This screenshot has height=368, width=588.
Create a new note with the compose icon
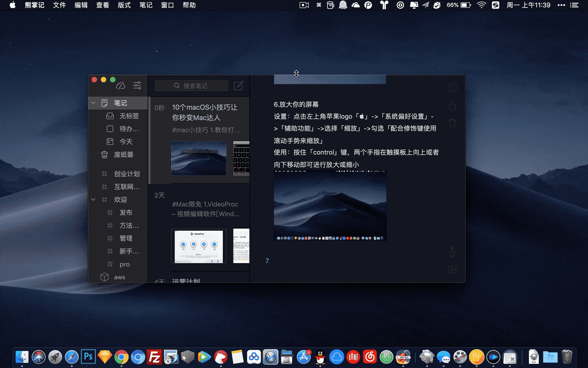[x=239, y=86]
